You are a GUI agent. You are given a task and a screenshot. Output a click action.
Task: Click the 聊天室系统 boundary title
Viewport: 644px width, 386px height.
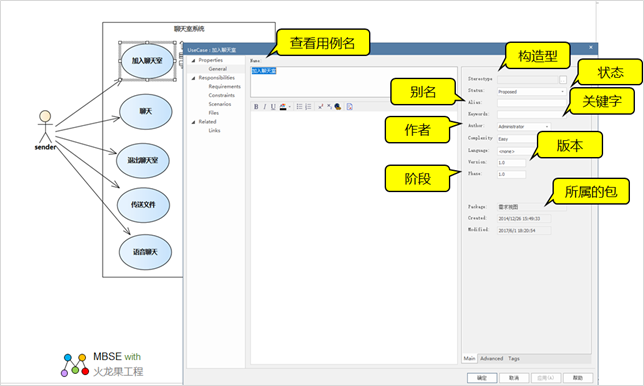(x=189, y=29)
